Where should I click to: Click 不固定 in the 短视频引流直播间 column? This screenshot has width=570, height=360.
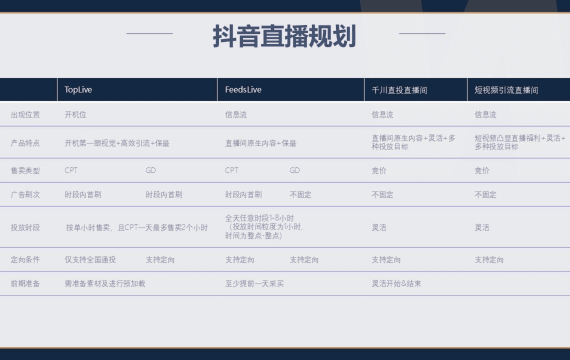486,195
